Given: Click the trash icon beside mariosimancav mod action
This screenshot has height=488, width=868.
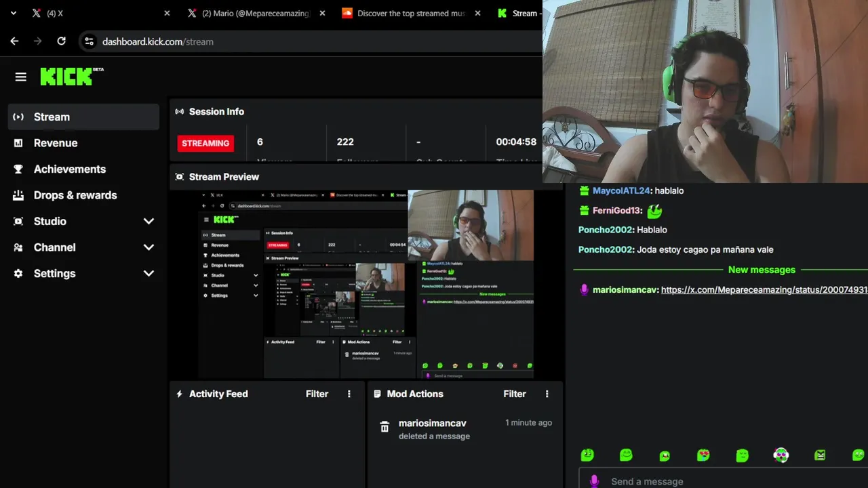Looking at the screenshot, I should (x=384, y=427).
